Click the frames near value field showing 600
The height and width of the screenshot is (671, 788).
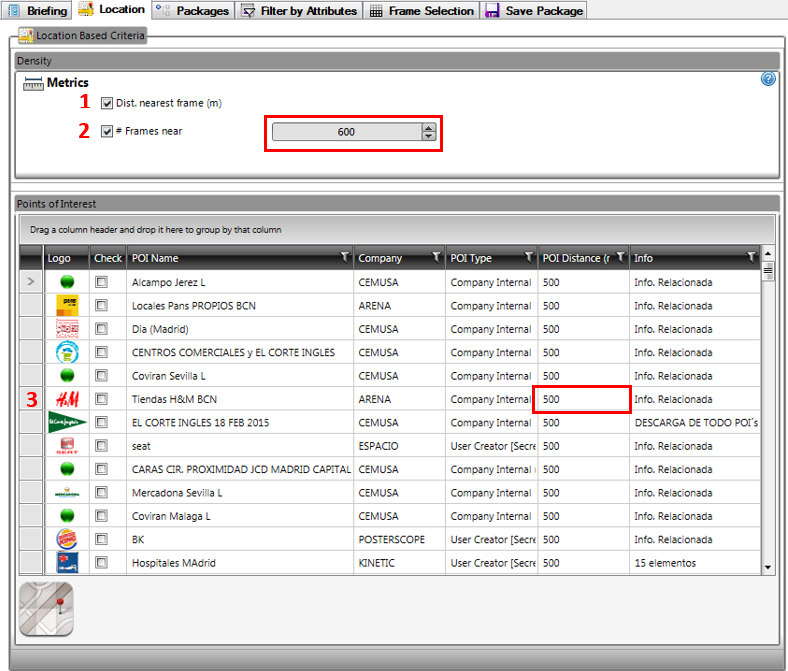346,132
